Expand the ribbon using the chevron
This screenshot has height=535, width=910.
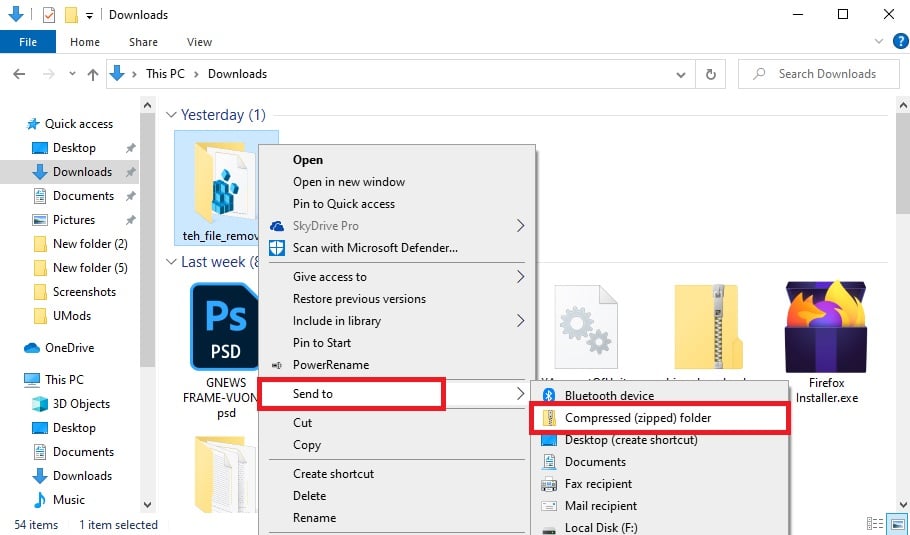click(879, 41)
